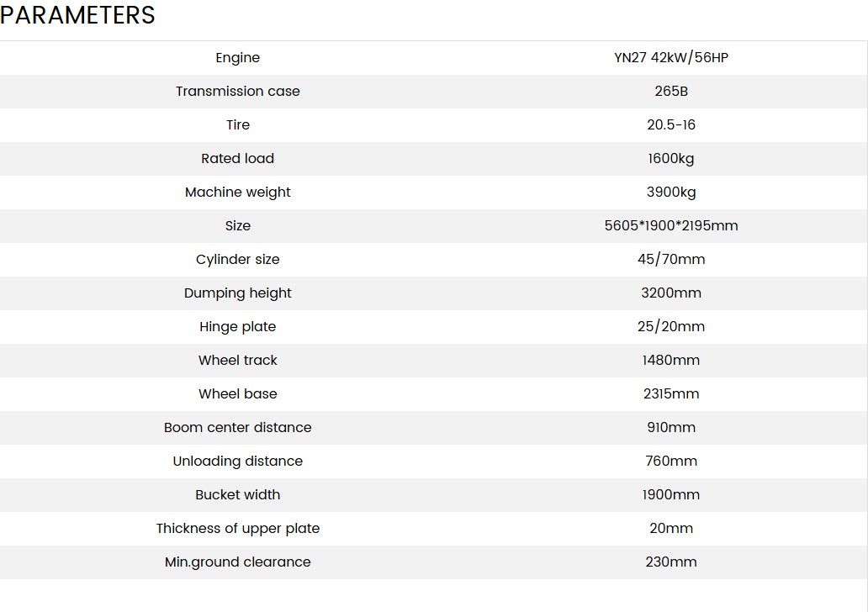Select the 3200mm dumping height value
868x612 pixels.
[671, 293]
